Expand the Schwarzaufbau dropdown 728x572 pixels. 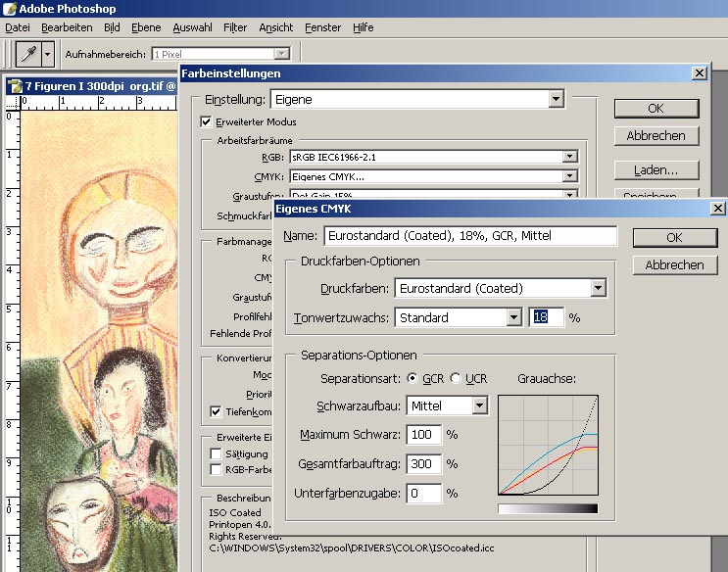[479, 405]
